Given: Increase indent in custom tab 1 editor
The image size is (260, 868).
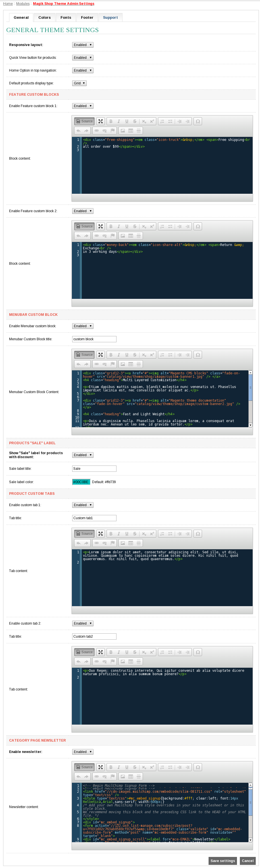Looking at the screenshot, I should pos(188,534).
